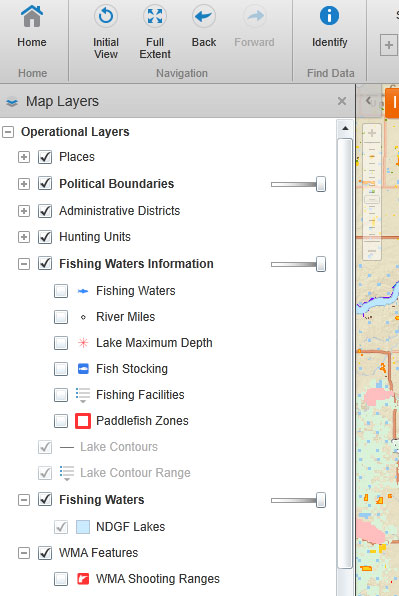Screen dimensions: 399x596
Task: Collapse the Fishing Waters Information node
Action: pyautogui.click(x=24, y=264)
